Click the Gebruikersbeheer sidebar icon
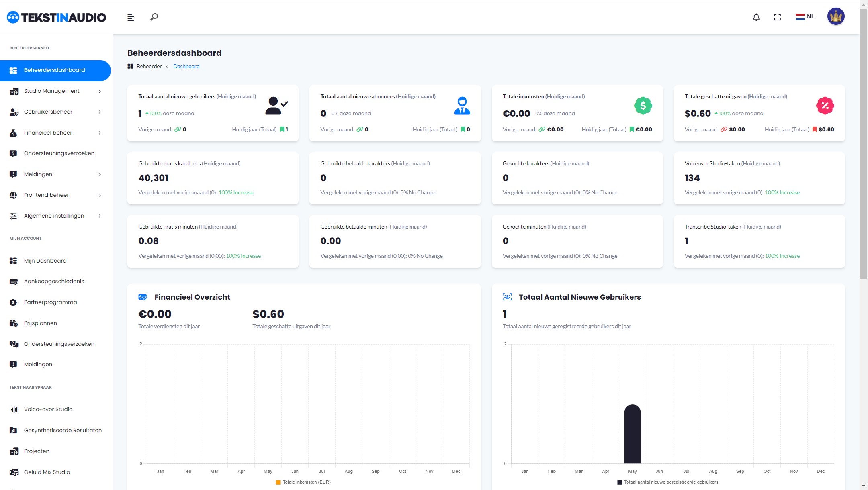Screen dimensions: 868x490 click(x=14, y=112)
